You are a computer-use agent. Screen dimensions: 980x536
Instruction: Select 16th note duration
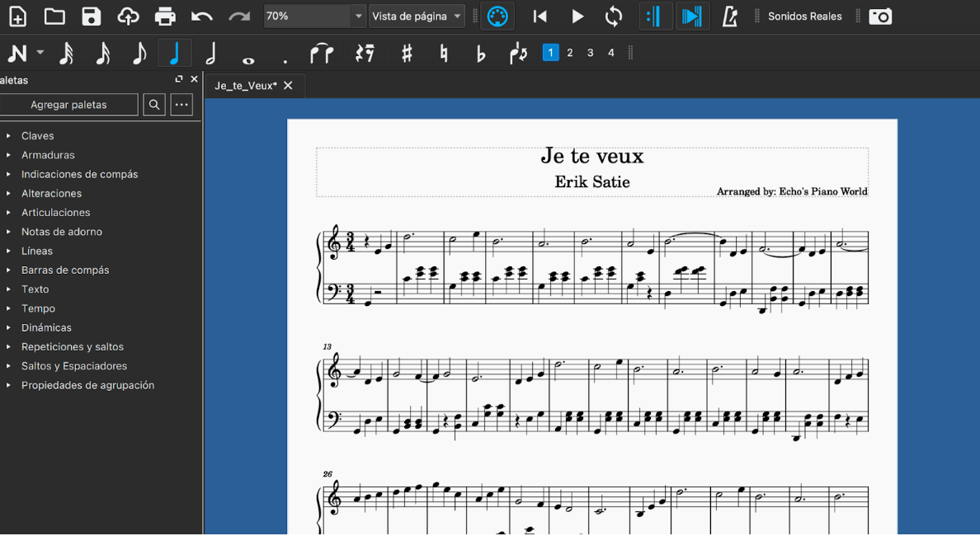click(x=102, y=53)
